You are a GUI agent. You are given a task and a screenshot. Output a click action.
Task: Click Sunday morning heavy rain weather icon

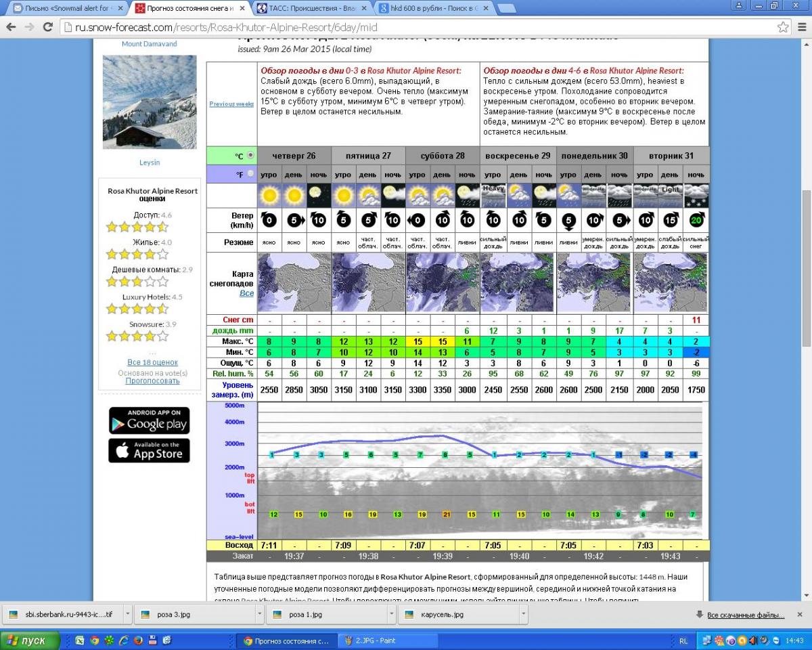(x=493, y=196)
